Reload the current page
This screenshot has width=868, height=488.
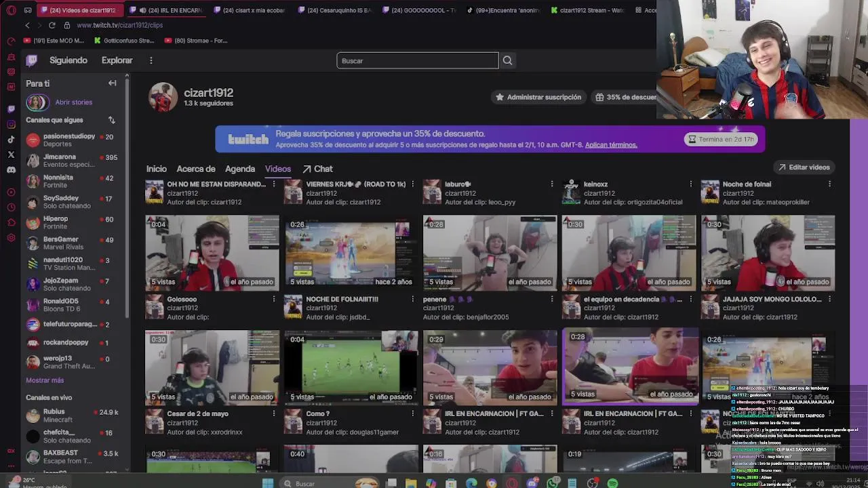point(52,25)
